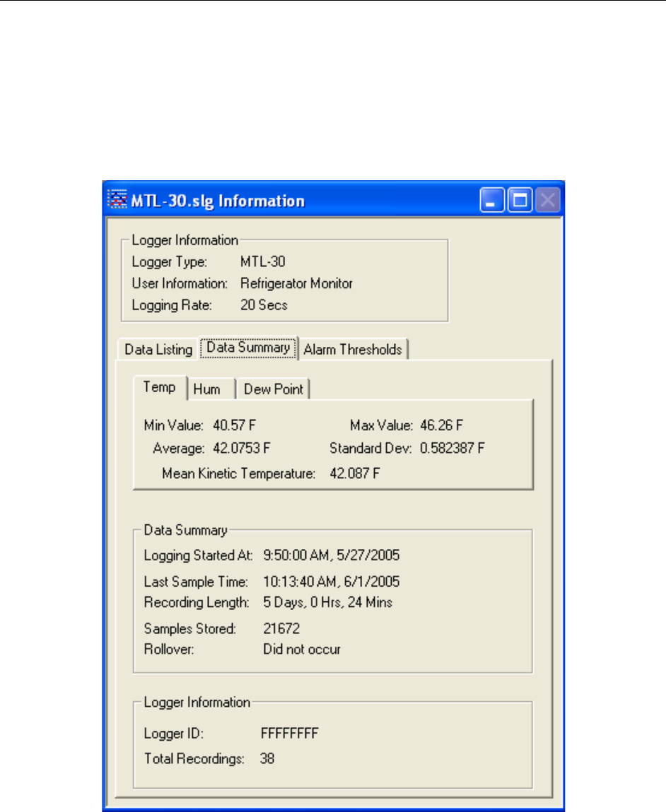Click the Logger ID: label
Screen dimensions: 666x812
(x=173, y=734)
